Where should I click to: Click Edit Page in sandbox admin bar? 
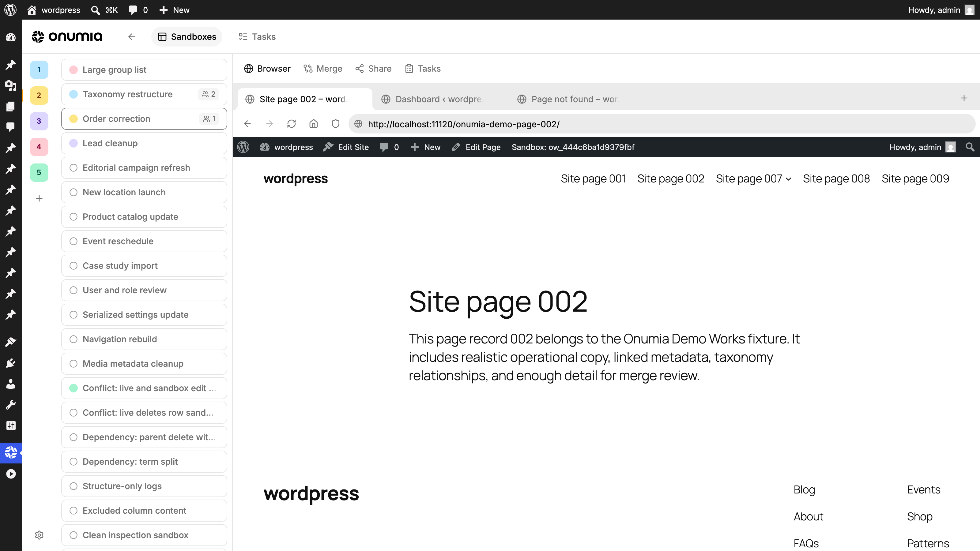(476, 147)
